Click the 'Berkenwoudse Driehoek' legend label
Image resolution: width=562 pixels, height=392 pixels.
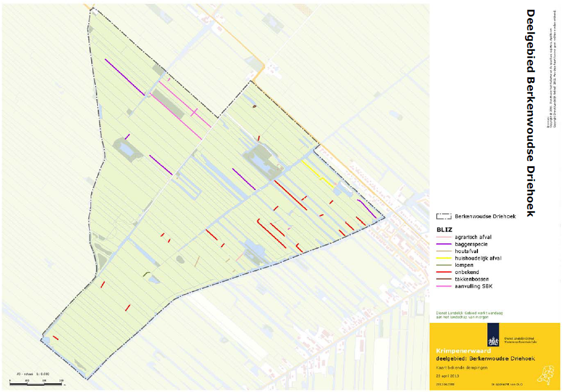click(485, 216)
